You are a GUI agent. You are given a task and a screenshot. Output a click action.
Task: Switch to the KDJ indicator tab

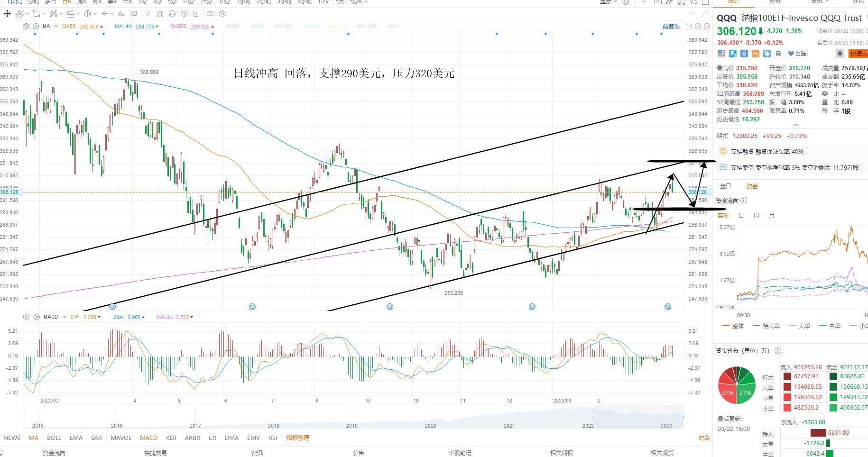tap(171, 438)
